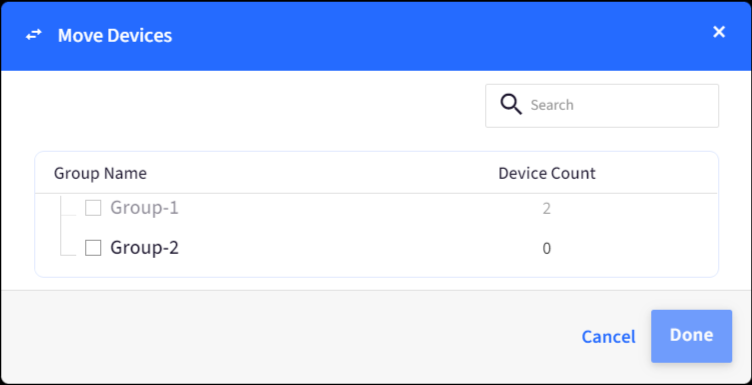The height and width of the screenshot is (385, 752).
Task: Close the Move Devices dialog with X
Action: point(718,32)
